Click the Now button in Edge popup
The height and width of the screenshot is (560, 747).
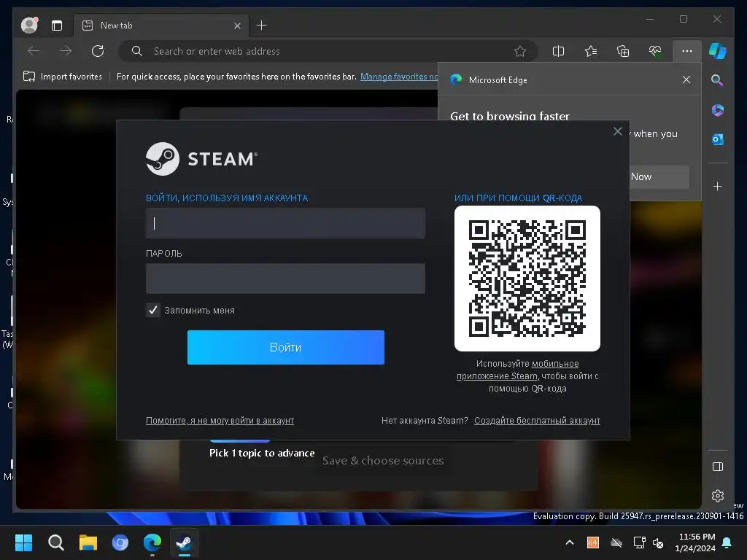point(659,176)
